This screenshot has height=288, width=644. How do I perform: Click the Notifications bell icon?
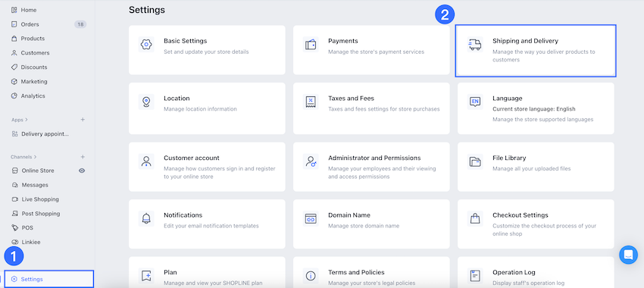click(146, 218)
